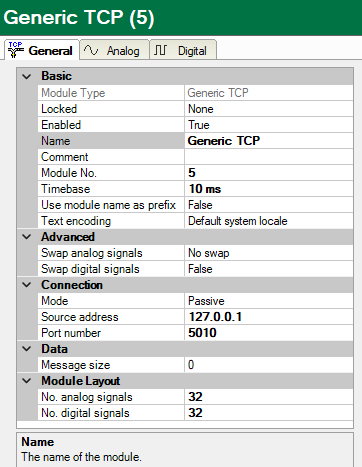Collapse the Module Layout section chevron

click(x=27, y=381)
